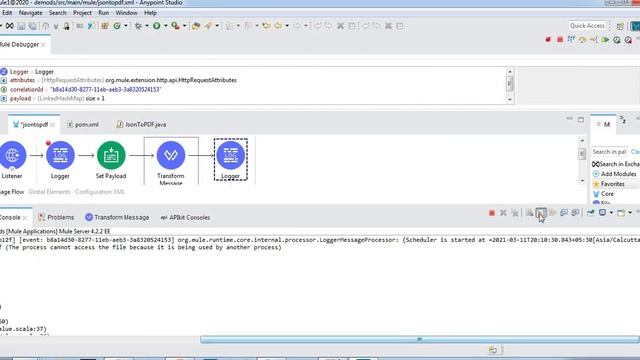Click Open Console icon in Console toolbar
The height and width of the screenshot is (360, 640).
click(x=621, y=213)
